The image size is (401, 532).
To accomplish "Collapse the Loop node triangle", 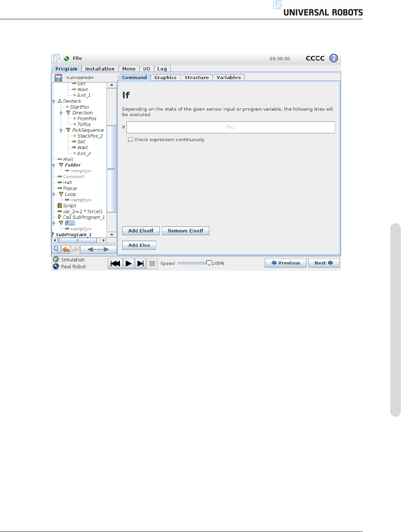I will [x=61, y=194].
